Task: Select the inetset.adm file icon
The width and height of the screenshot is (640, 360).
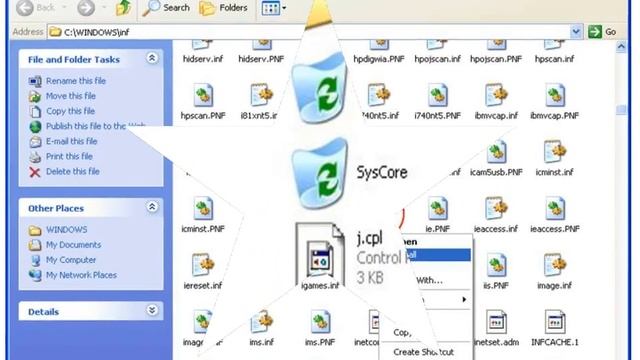Action: point(496,322)
